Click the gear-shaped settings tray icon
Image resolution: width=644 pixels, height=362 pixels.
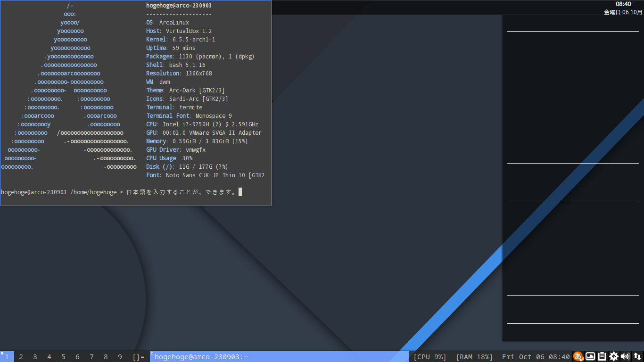614,356
